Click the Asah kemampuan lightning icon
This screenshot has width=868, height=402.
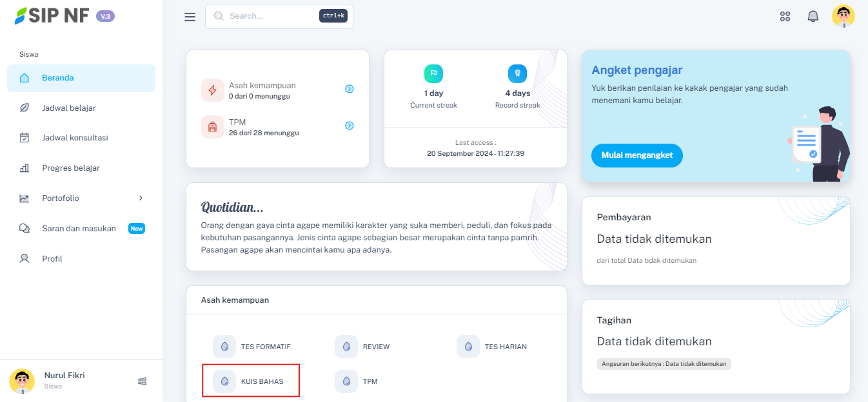click(x=212, y=90)
